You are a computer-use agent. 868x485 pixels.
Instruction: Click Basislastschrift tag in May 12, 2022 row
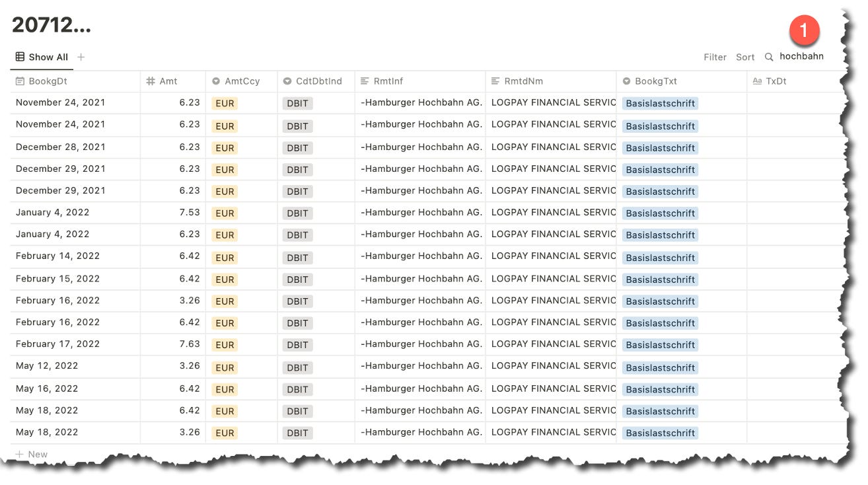pyautogui.click(x=660, y=367)
